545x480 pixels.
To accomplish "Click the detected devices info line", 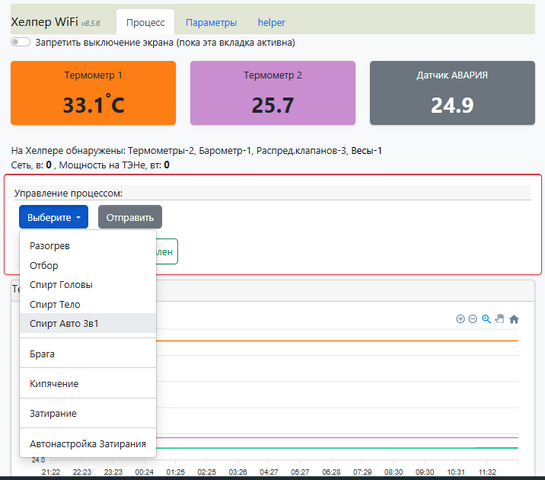I will [196, 150].
